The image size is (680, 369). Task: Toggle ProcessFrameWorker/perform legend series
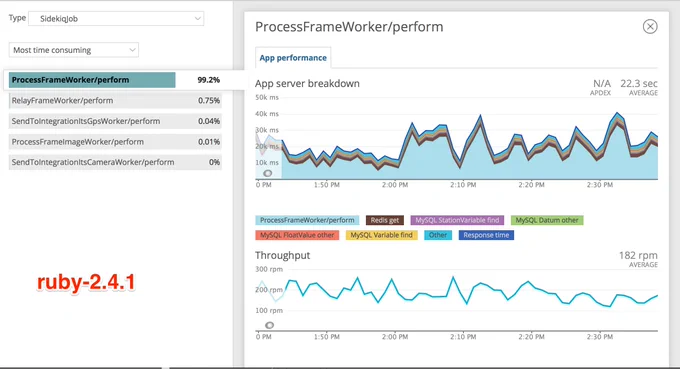[x=307, y=220]
